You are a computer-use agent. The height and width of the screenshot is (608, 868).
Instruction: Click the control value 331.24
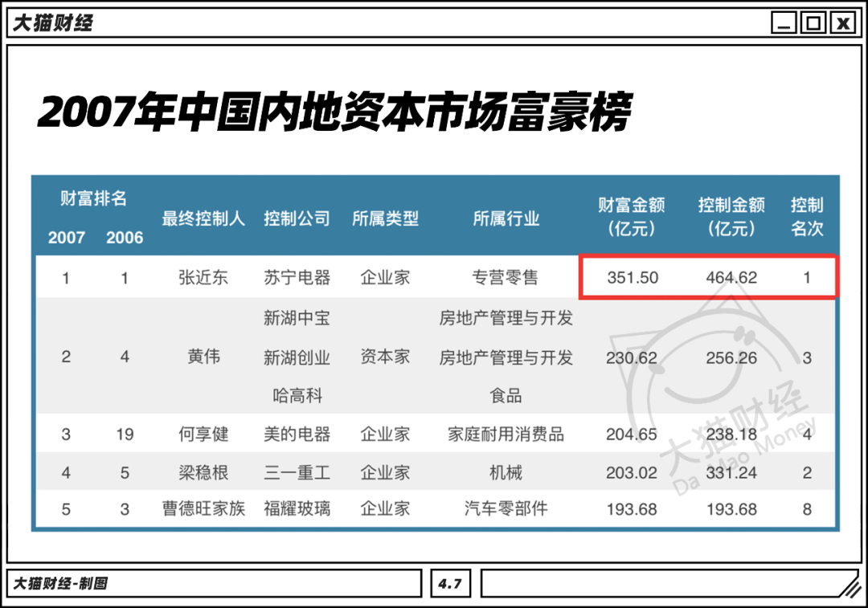click(x=731, y=472)
